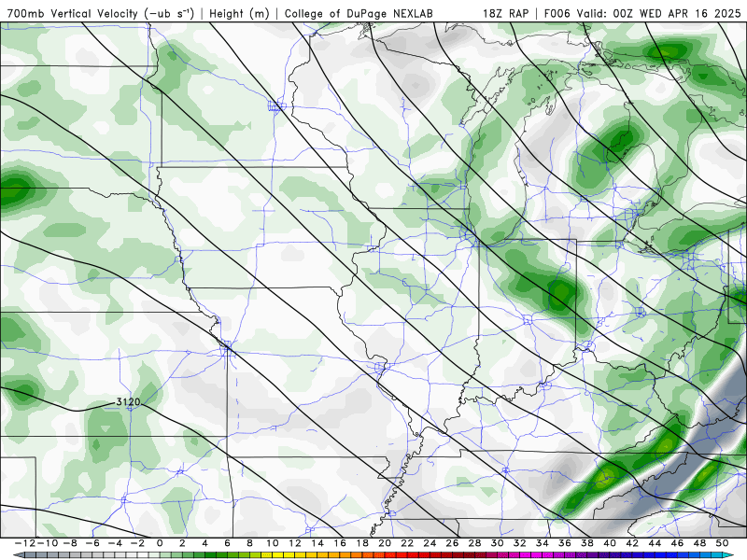The image size is (747, 560).
Task: Click the -10 value on the color scale
Action: (48, 543)
